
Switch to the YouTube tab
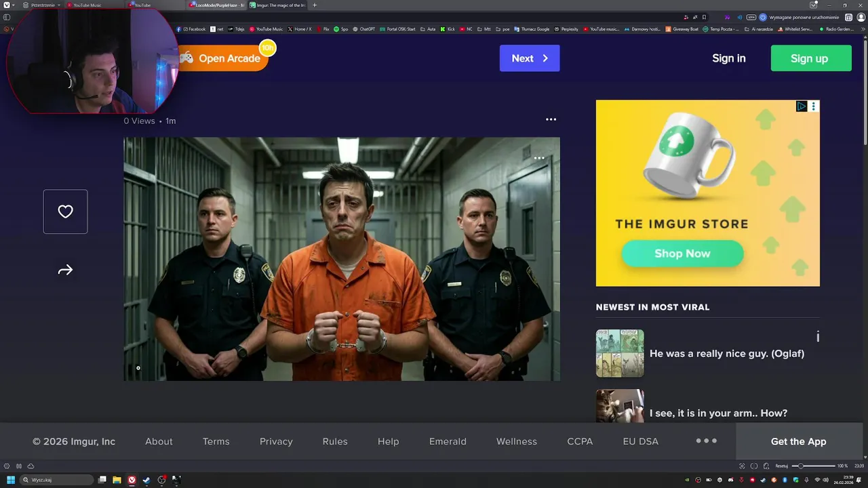156,5
